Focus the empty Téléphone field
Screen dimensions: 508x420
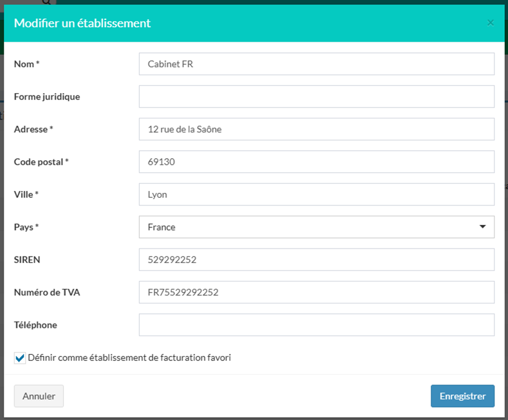tap(316, 325)
